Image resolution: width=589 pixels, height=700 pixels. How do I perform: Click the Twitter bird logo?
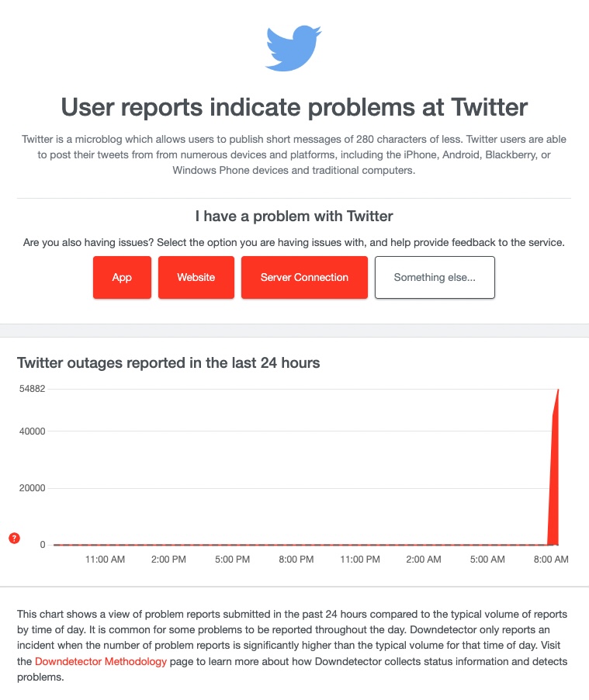point(293,48)
